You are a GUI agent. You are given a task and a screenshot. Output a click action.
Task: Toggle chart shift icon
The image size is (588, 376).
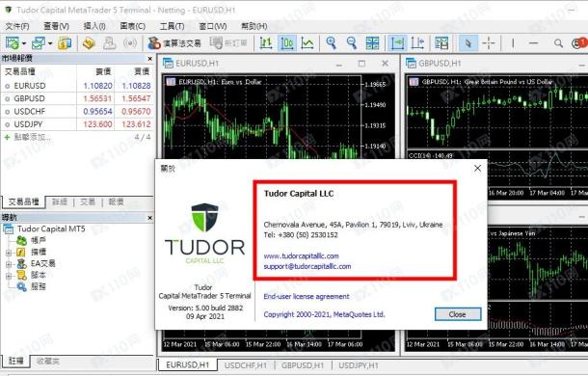(417, 43)
